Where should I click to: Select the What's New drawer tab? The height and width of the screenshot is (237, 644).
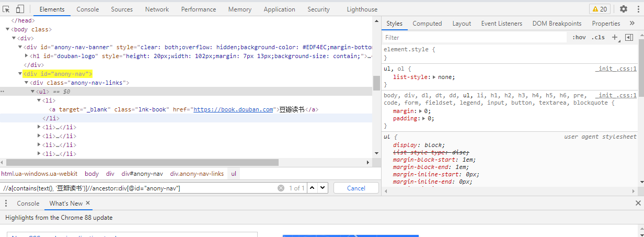66,204
